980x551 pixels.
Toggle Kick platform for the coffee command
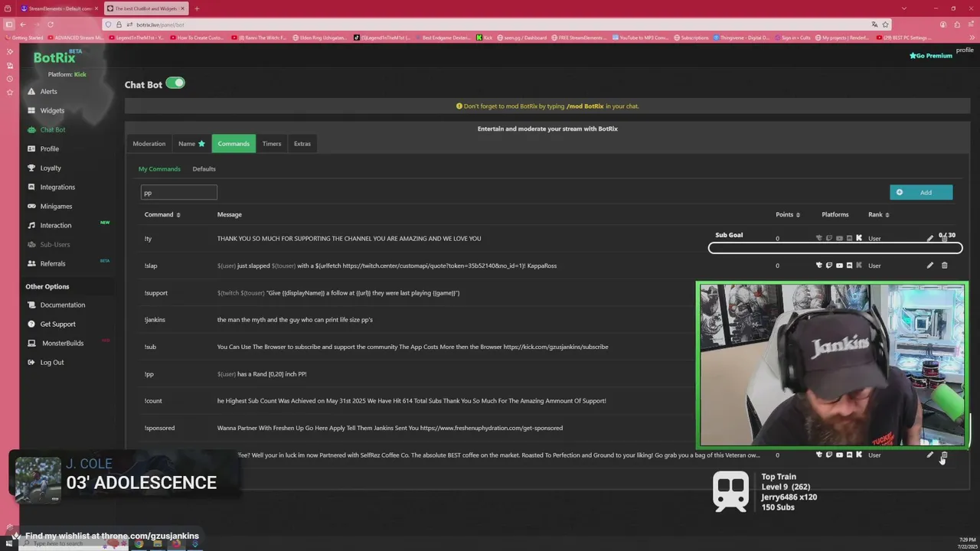click(859, 455)
